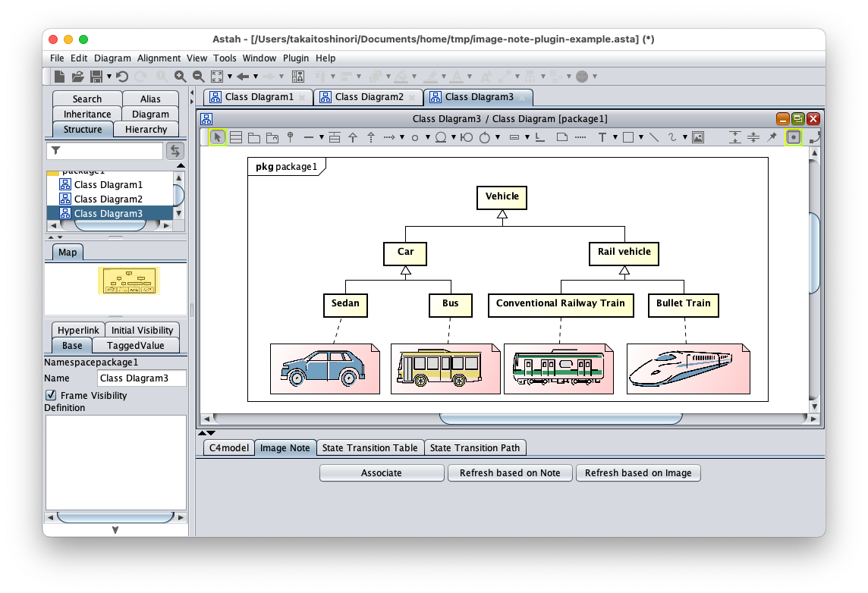Open the rectangle shape tool dropdown arrow
868x593 pixels.
click(x=640, y=137)
